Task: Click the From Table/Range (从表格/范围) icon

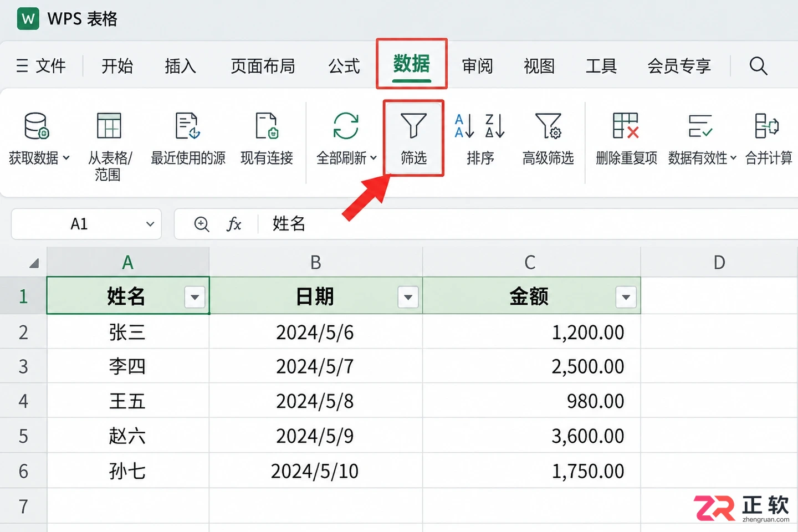Action: (109, 126)
